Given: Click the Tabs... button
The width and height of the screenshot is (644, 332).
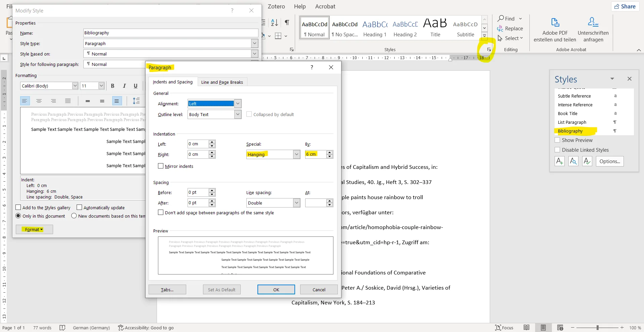Looking at the screenshot, I should (167, 290).
